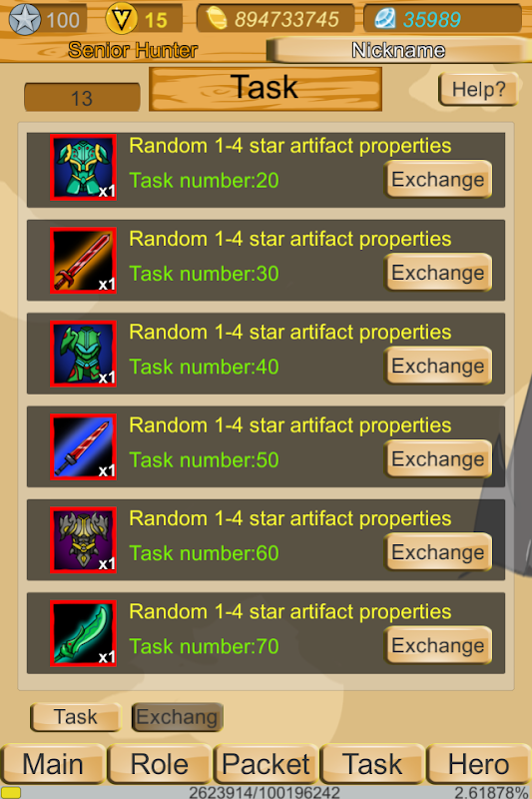Click the silver star level icon
The height and width of the screenshot is (799, 532).
24,19
